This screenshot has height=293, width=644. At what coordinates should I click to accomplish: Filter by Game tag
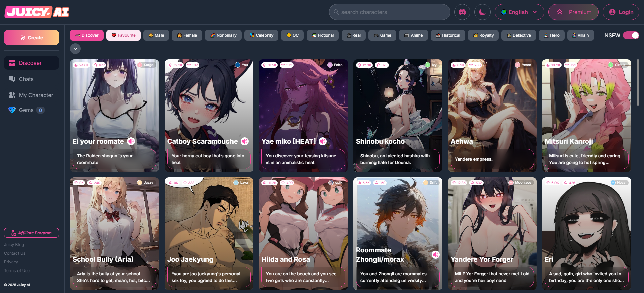[x=382, y=35]
